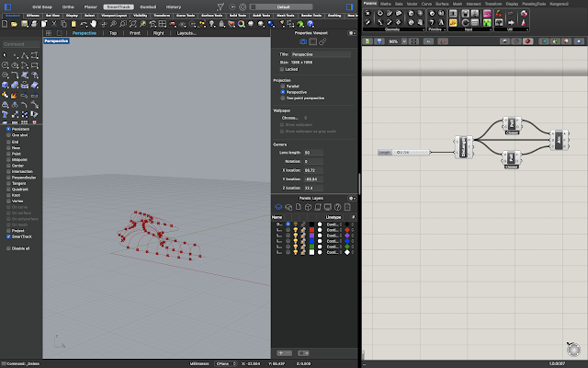Switch to the Top viewport tab
588x368 pixels.
pos(113,33)
